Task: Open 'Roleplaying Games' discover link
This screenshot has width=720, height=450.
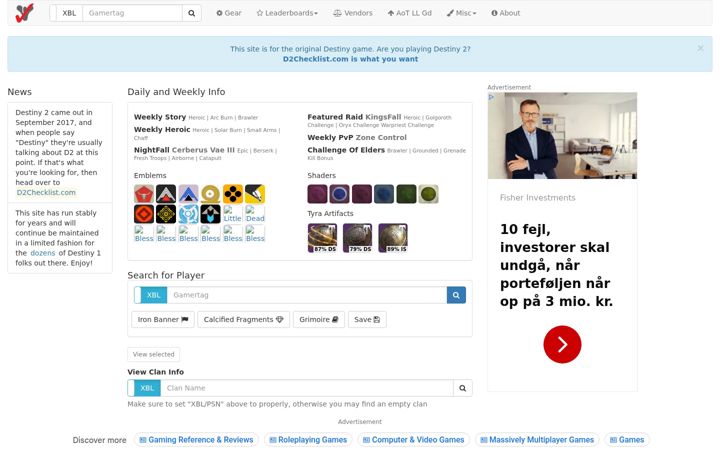Action: coord(308,440)
